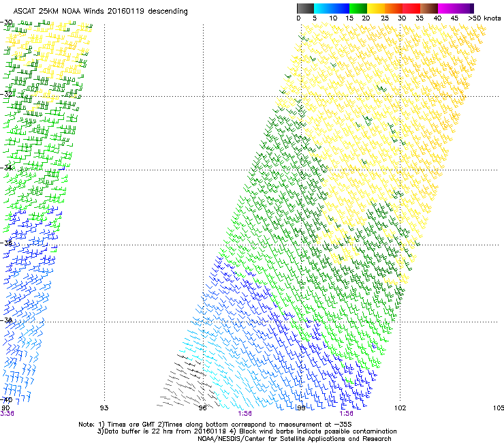
Task: Click latitude label '-34' on left axis
Action: click(x=7, y=167)
